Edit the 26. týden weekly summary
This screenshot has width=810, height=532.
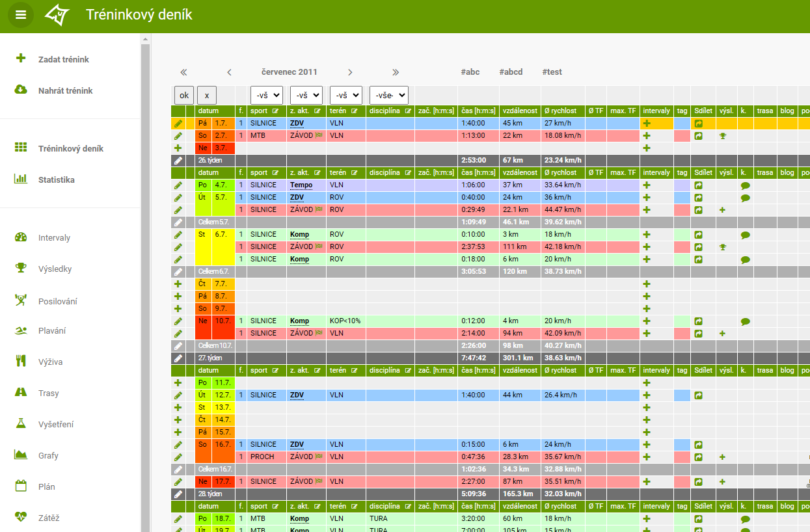[x=178, y=161]
